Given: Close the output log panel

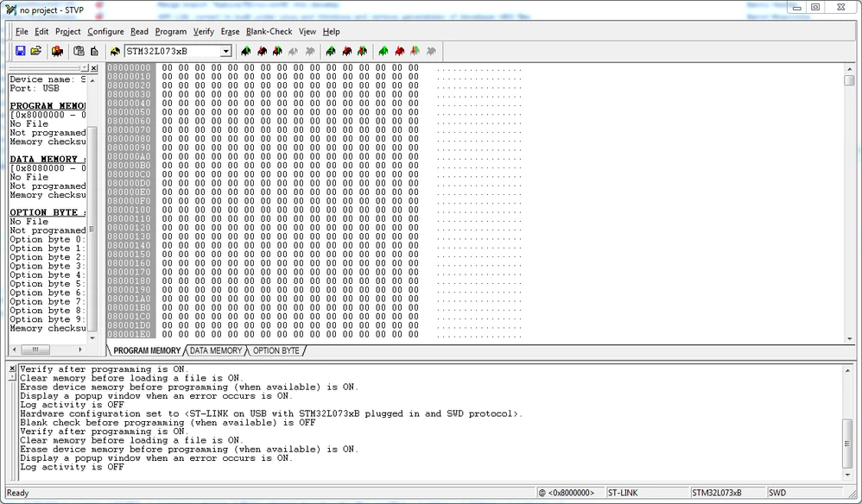Looking at the screenshot, I should [x=13, y=369].
